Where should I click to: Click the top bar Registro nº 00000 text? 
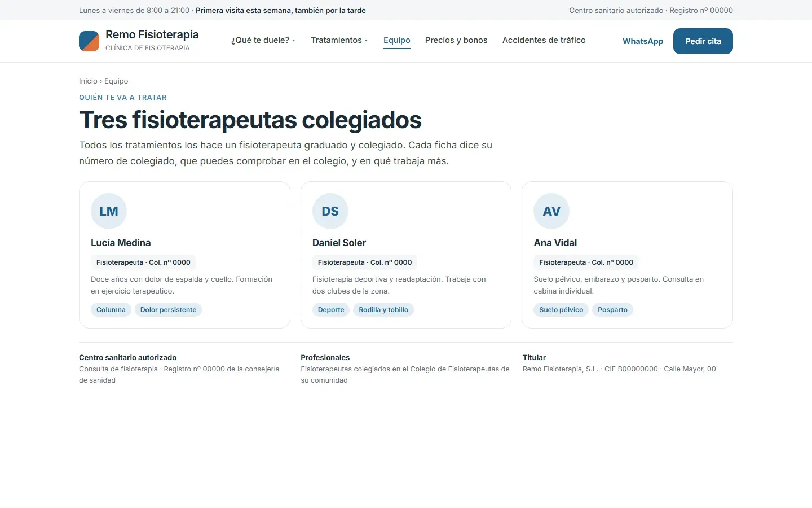[x=701, y=10]
